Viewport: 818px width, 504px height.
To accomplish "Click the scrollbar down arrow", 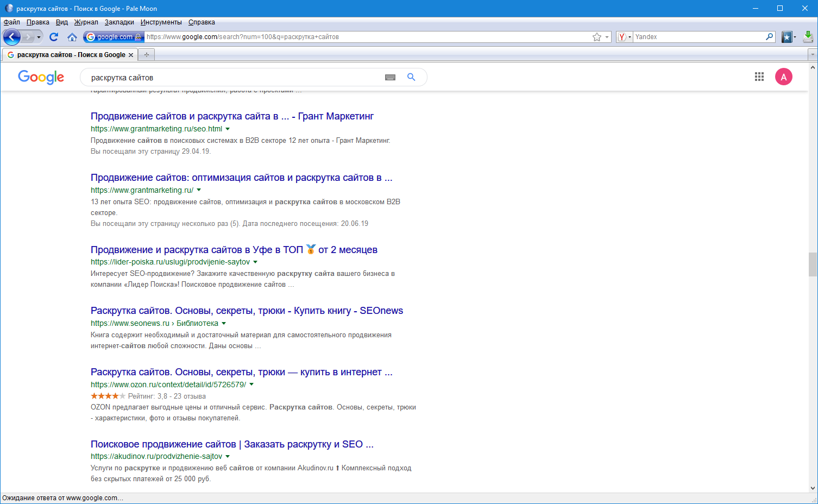I will pyautogui.click(x=813, y=488).
